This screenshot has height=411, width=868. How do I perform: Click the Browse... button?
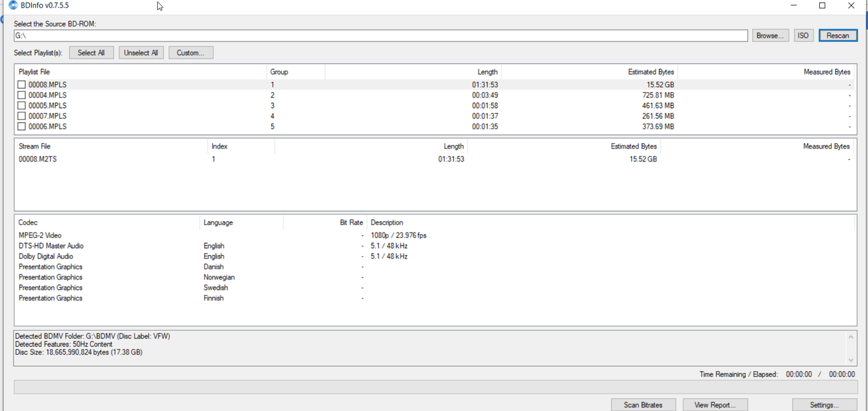tap(770, 35)
